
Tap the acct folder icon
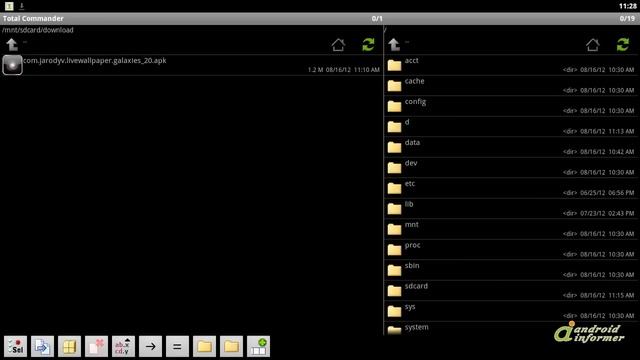pyautogui.click(x=394, y=65)
